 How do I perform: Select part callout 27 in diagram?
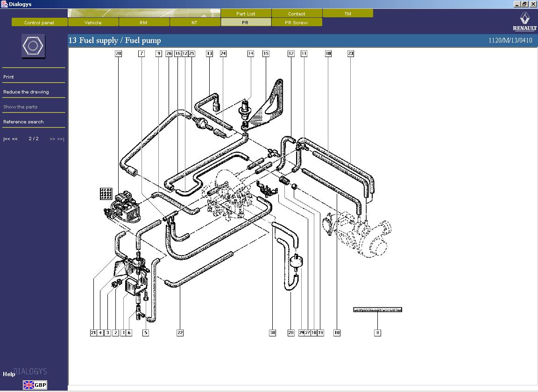307,333
